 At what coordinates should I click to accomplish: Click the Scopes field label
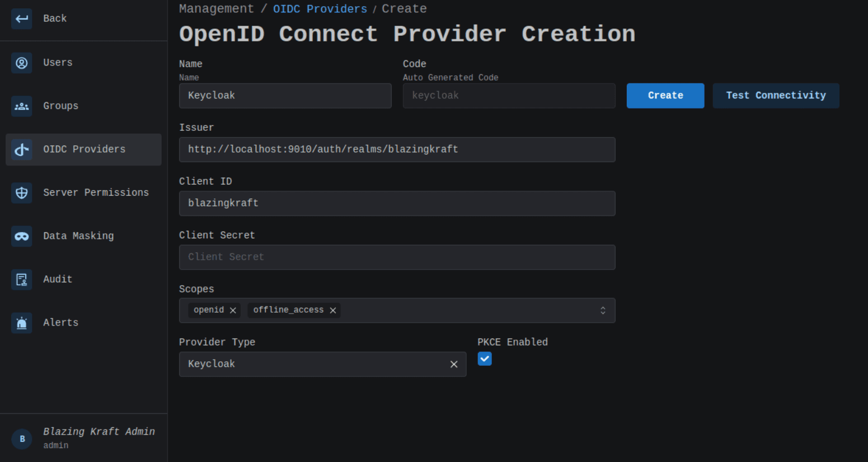(196, 289)
